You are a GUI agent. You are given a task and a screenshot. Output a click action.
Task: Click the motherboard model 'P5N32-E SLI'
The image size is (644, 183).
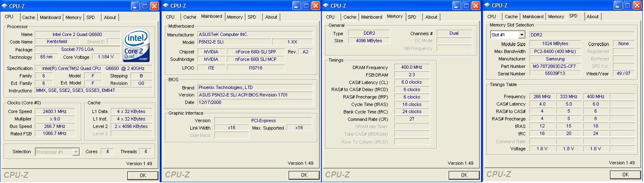click(x=234, y=42)
